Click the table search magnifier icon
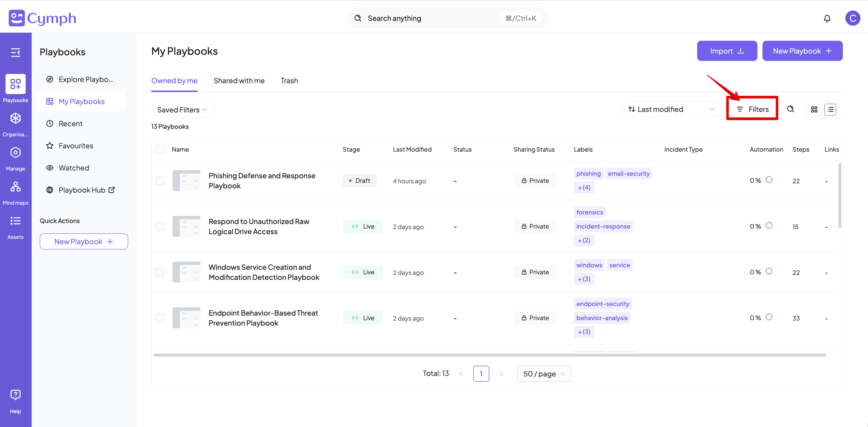Viewport: 868px width, 427px height. 791,109
